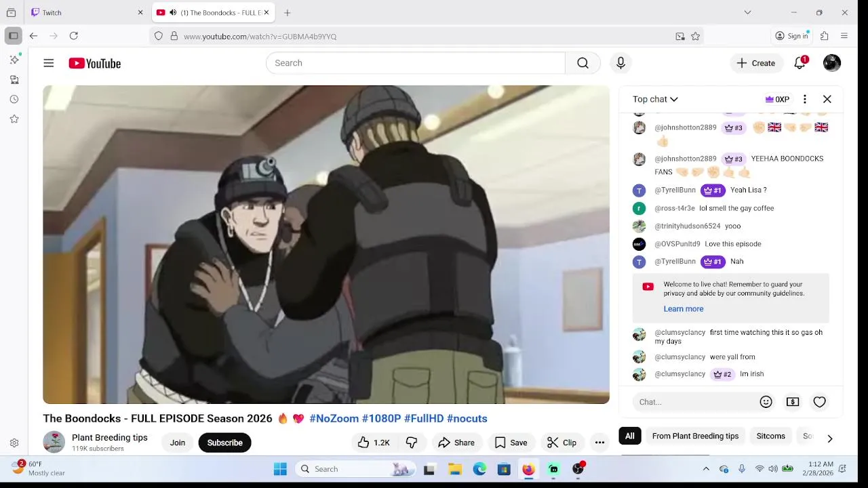Open the YouTube guide hamburger menu

click(49, 63)
